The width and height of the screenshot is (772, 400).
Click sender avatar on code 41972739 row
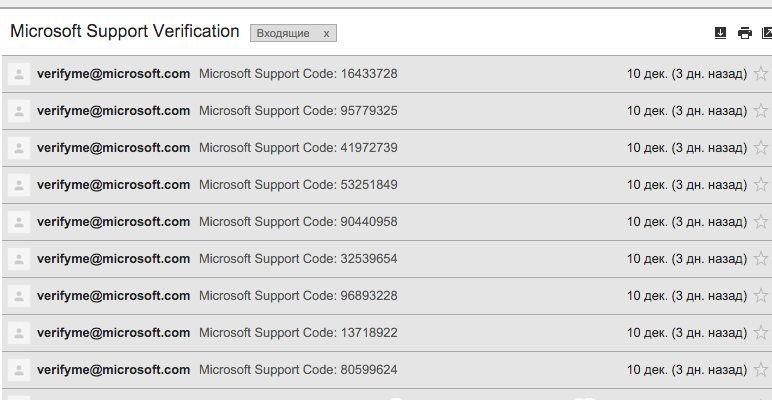[18, 148]
